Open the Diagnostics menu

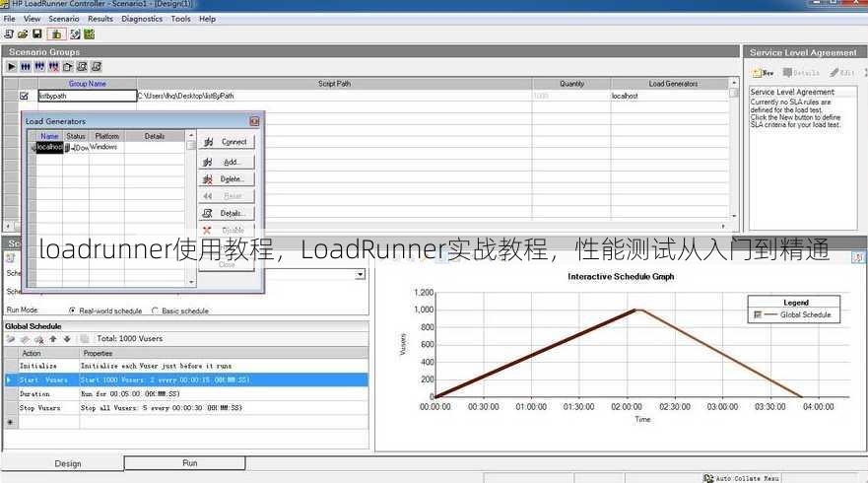click(x=142, y=19)
